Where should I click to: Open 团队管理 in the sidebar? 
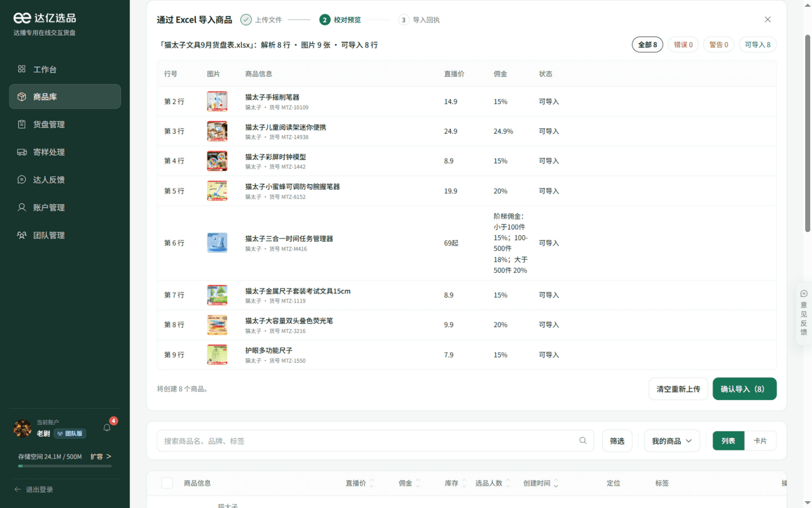click(65, 235)
